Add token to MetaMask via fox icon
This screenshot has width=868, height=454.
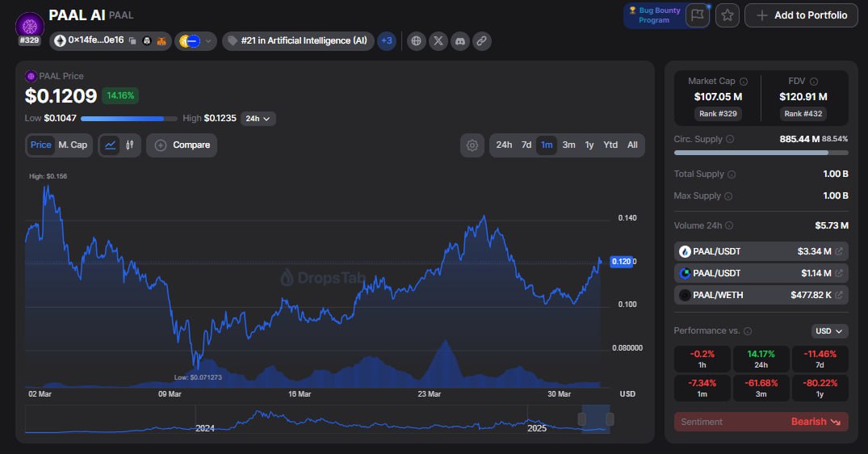(x=161, y=41)
